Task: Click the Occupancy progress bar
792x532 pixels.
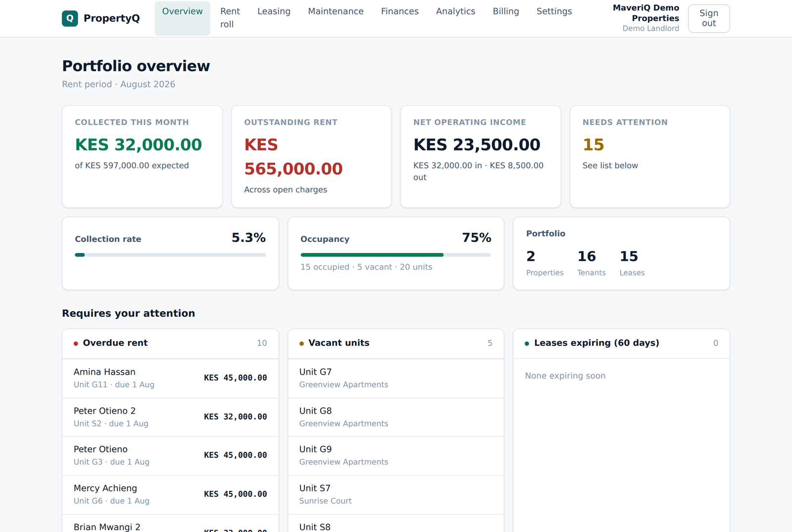Action: [x=396, y=255]
